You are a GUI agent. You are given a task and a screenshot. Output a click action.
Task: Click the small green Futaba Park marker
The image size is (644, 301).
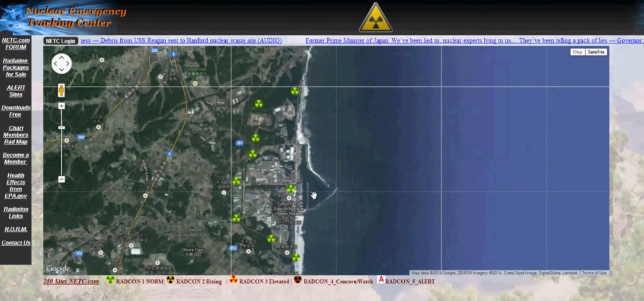tap(195, 84)
